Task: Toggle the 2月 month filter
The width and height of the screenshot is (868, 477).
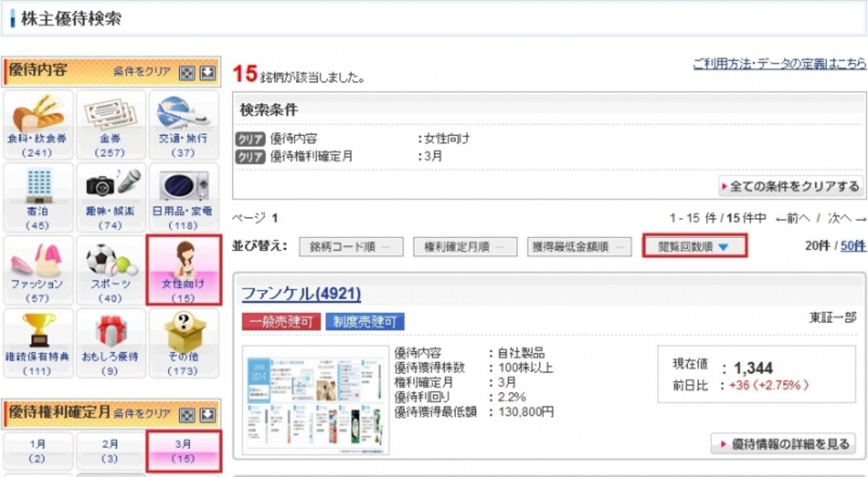Action: pyautogui.click(x=111, y=452)
